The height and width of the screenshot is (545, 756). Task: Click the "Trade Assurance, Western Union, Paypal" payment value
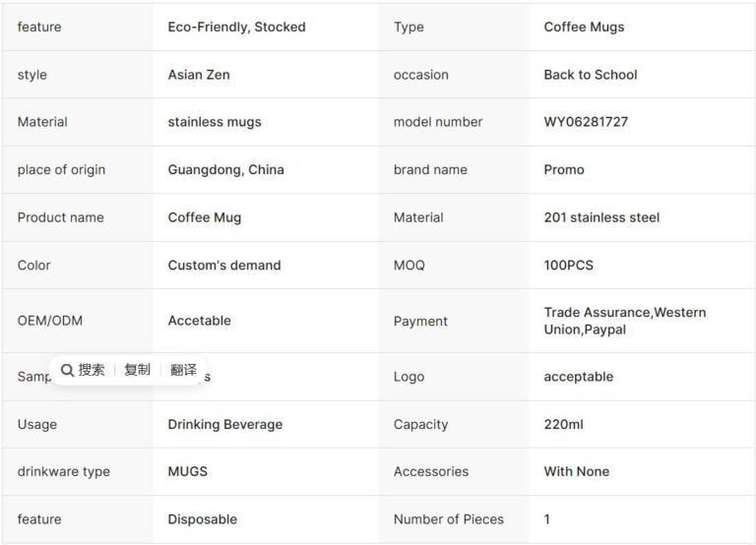pos(624,321)
